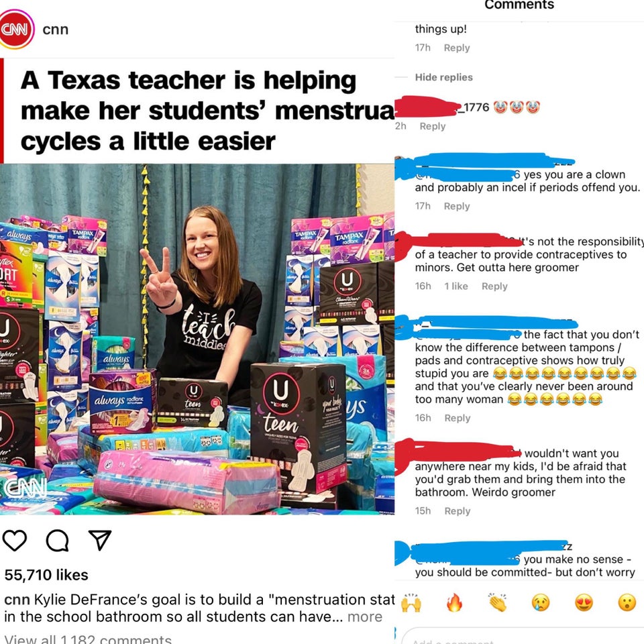Screen dimensions: 644x644
Task: Insert the raised hands emoji
Action: [411, 603]
